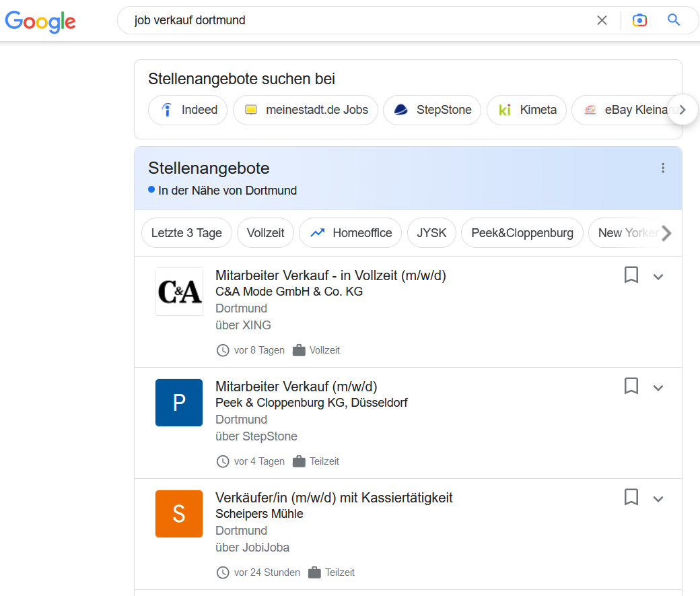The image size is (700, 596).
Task: Open the Stellenangebote three-dot menu
Action: point(663,168)
